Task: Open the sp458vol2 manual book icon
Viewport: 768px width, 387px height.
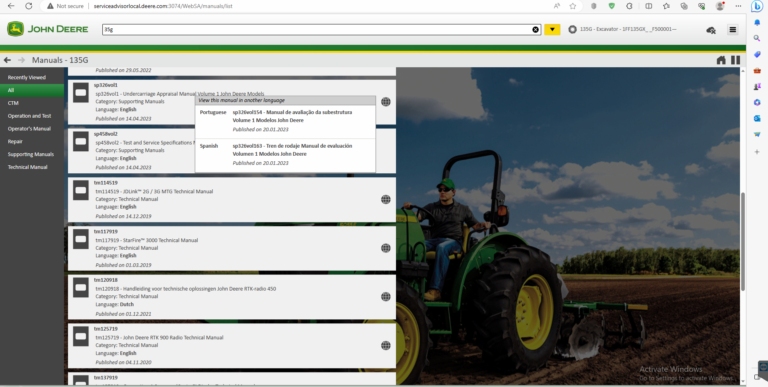Action: (x=81, y=141)
